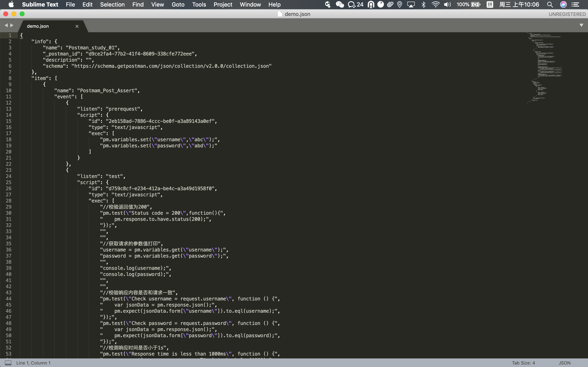Go to previous tab with left arrow
The image size is (588, 367).
tap(6, 25)
